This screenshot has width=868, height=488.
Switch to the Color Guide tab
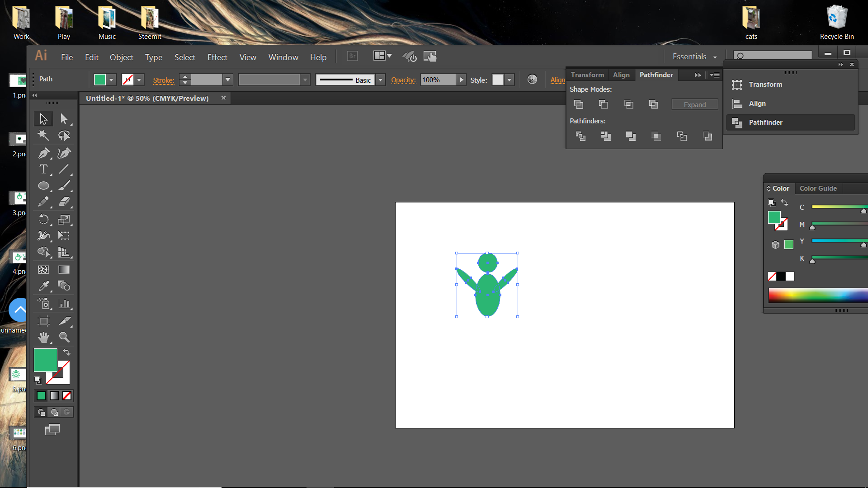818,188
